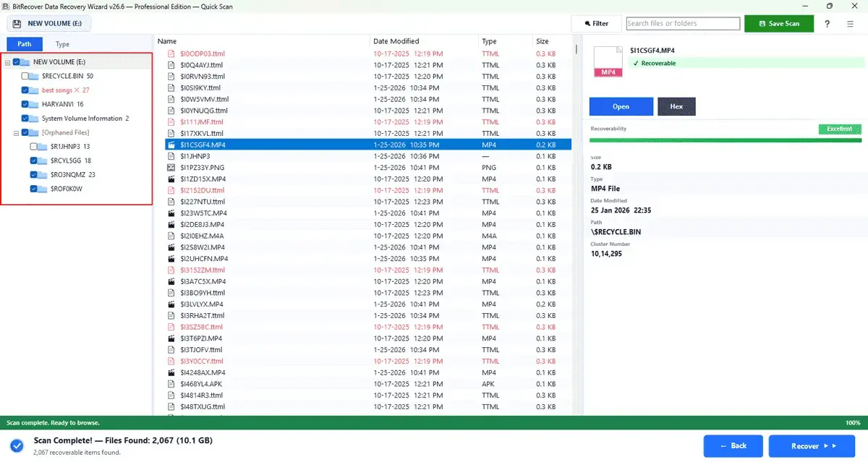Click the file icon for $I1JHNP3
Screen dimensions: 868x462
coord(171,156)
